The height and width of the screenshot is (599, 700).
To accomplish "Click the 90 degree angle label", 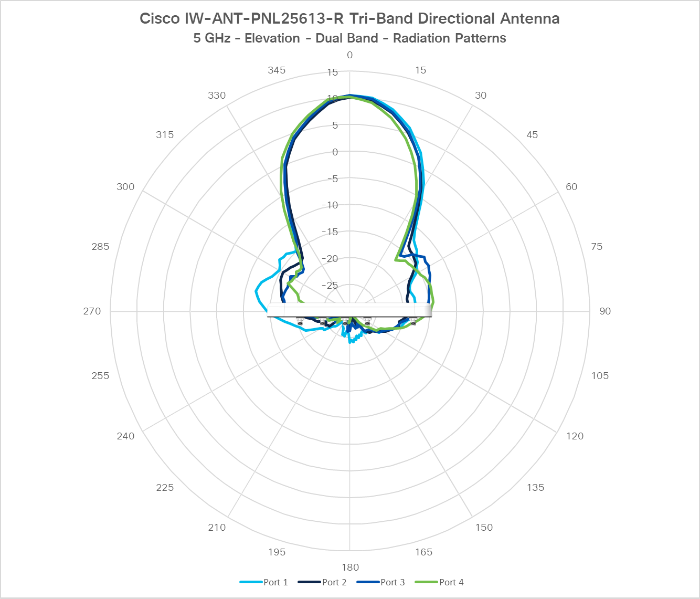I will [x=605, y=311].
